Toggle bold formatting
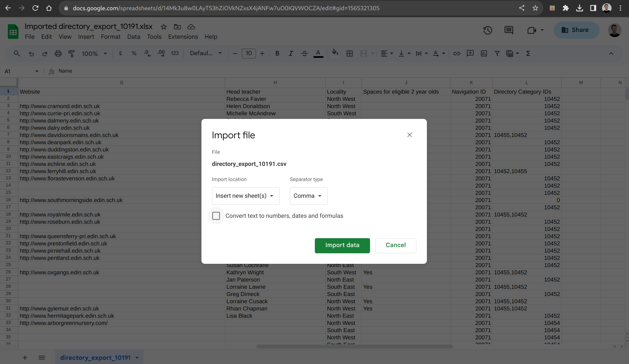 [277, 54]
